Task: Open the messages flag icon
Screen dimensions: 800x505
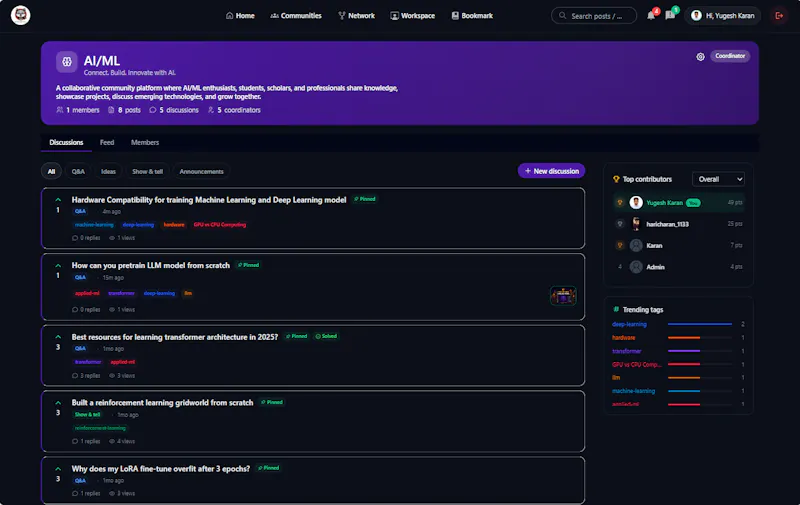Action: tap(670, 16)
